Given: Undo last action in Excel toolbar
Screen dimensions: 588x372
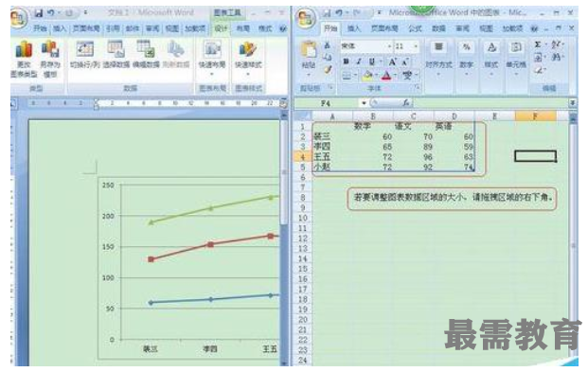Looking at the screenshot, I should (x=339, y=13).
